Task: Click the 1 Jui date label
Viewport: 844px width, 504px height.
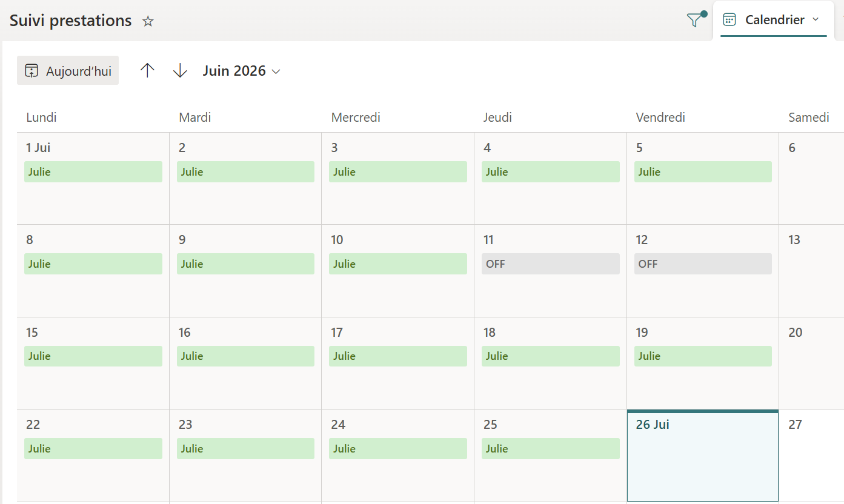Action: click(x=38, y=148)
